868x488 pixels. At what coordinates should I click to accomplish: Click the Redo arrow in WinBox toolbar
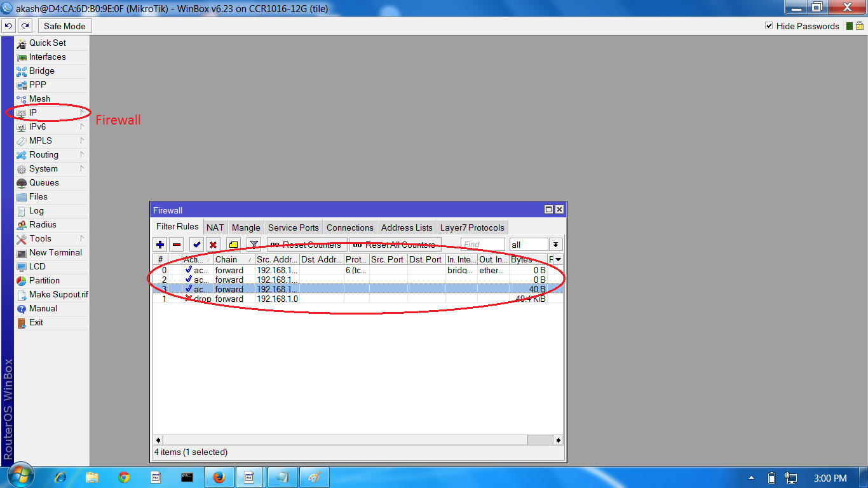point(25,26)
